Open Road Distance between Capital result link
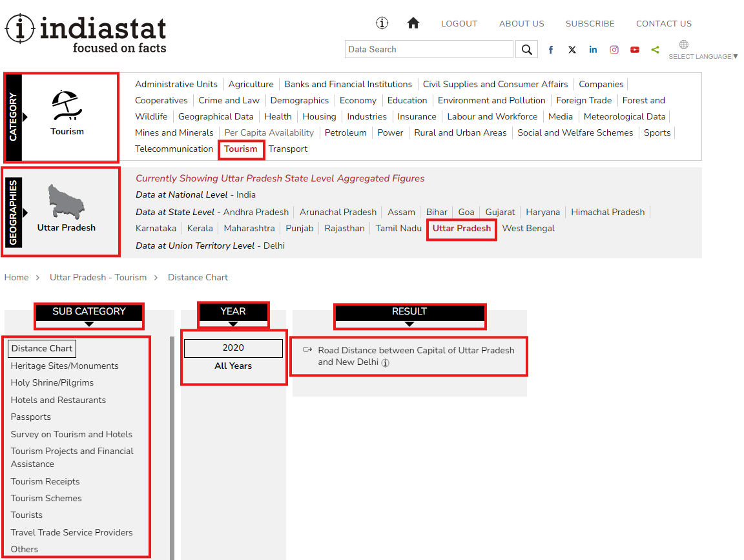The height and width of the screenshot is (560, 744). (x=416, y=356)
